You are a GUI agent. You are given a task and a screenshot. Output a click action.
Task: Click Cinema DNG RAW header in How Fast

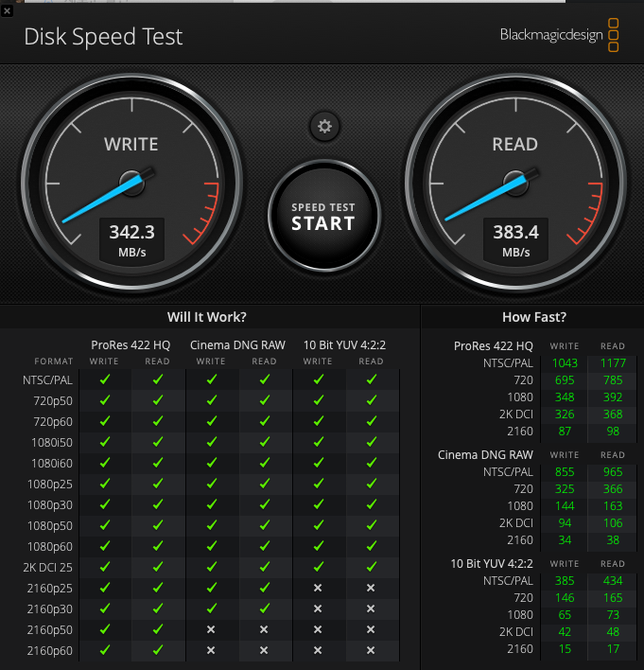point(485,455)
